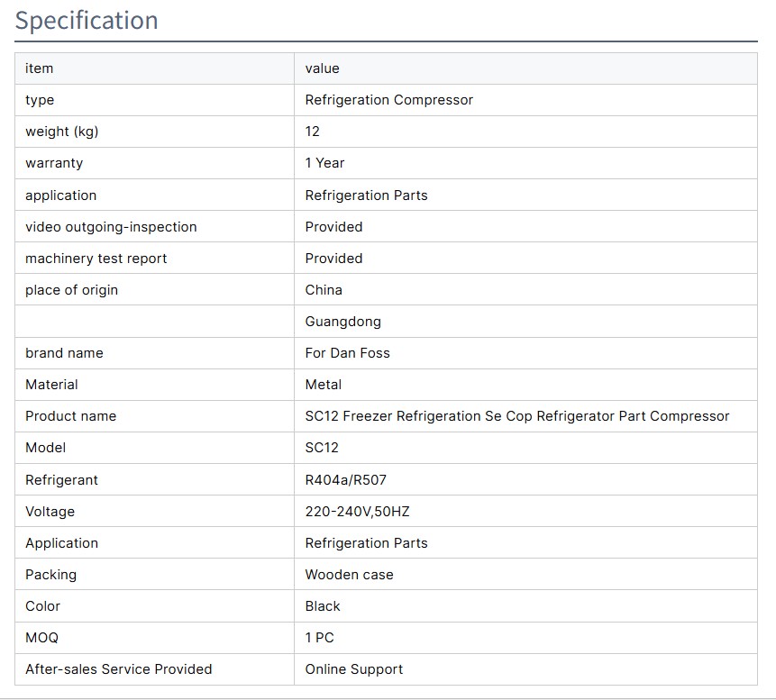Click the Online Support after-sales value
Screen dimensions: 776x700
[x=353, y=669]
